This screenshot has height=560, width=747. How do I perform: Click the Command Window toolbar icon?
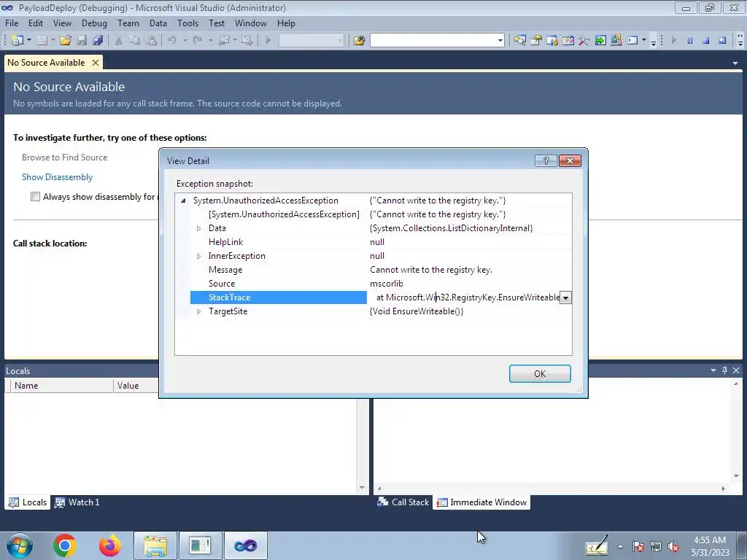coord(632,41)
